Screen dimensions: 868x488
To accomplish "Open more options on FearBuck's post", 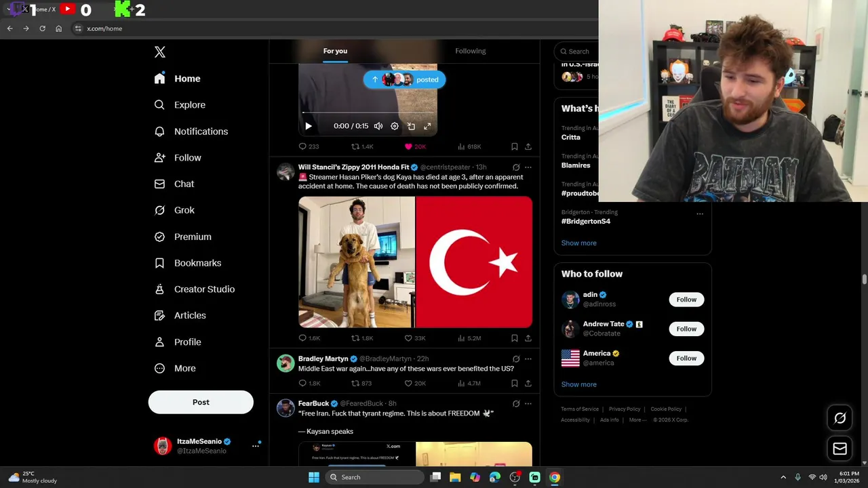I will coord(528,404).
